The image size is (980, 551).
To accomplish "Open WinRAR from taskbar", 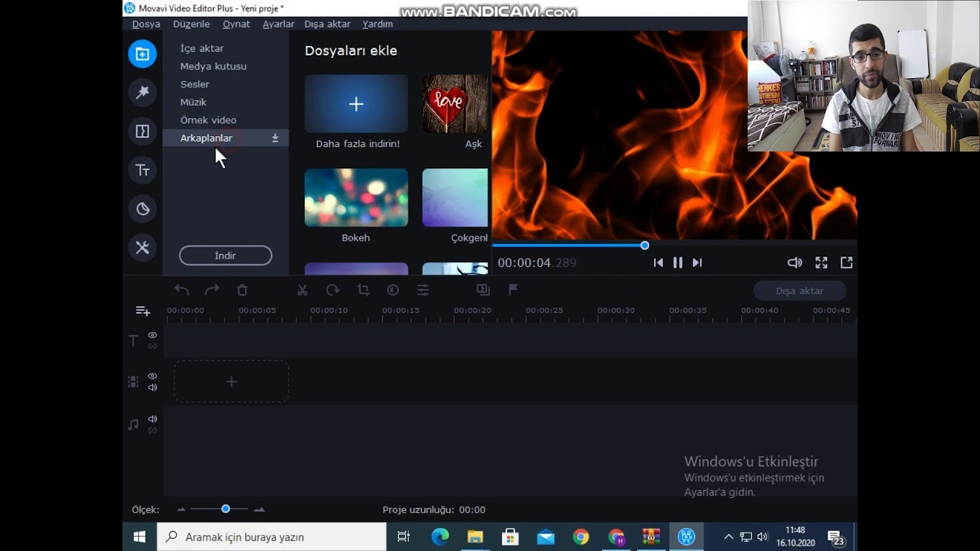I will [652, 537].
